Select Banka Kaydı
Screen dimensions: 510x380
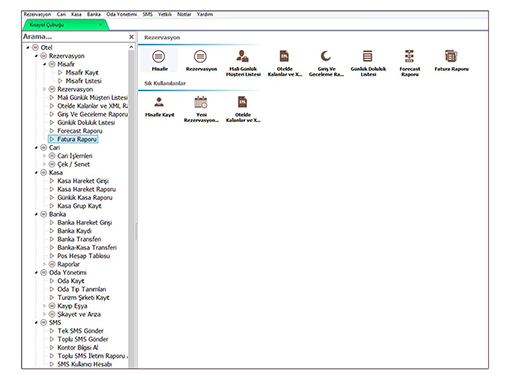point(74,231)
